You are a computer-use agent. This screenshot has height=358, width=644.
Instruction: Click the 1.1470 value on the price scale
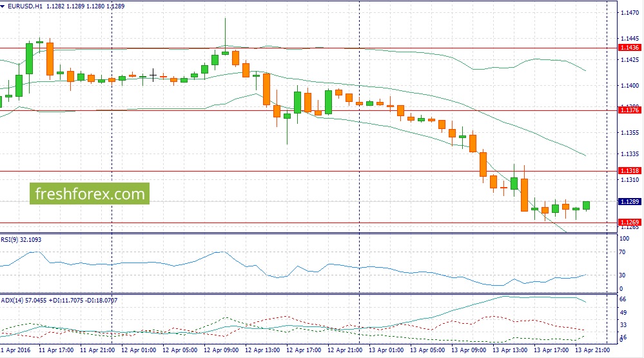pos(629,12)
